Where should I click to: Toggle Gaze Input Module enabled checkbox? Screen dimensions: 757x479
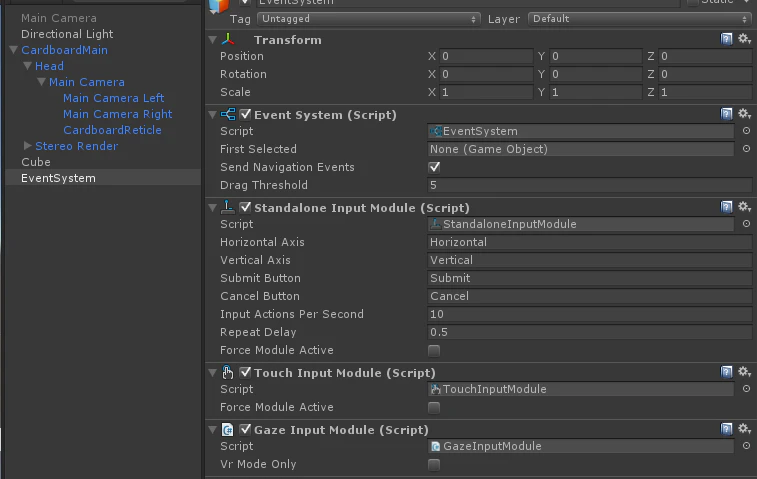245,429
